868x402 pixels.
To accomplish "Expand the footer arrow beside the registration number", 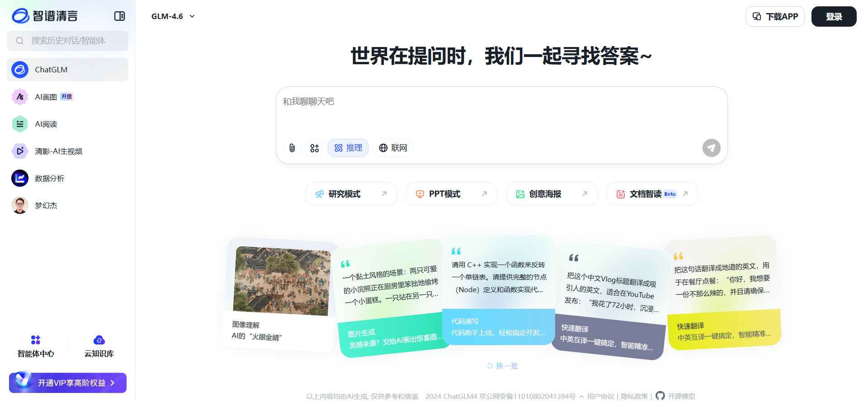I will [x=581, y=397].
